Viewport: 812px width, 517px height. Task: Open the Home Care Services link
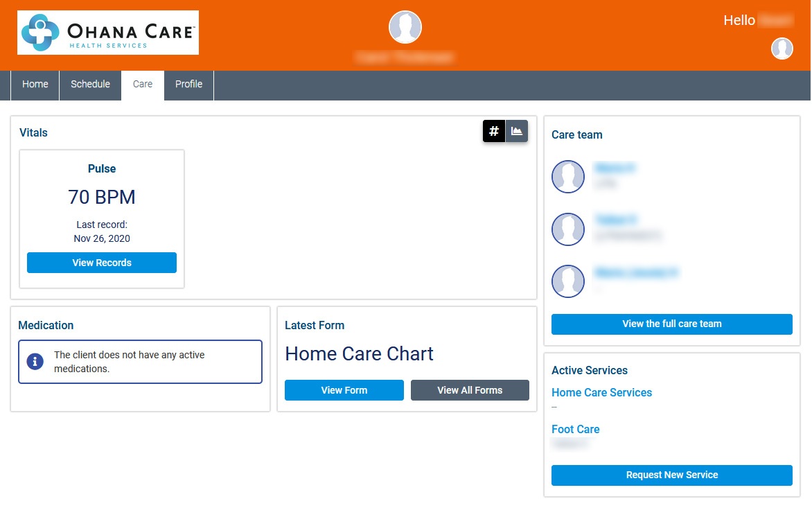[601, 392]
